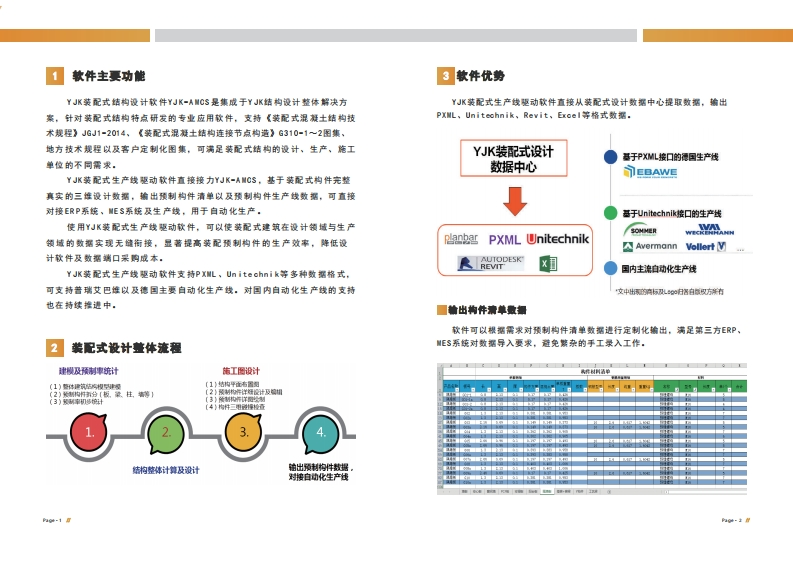
Task: Click the teal step 4 bubble
Action: [x=320, y=432]
